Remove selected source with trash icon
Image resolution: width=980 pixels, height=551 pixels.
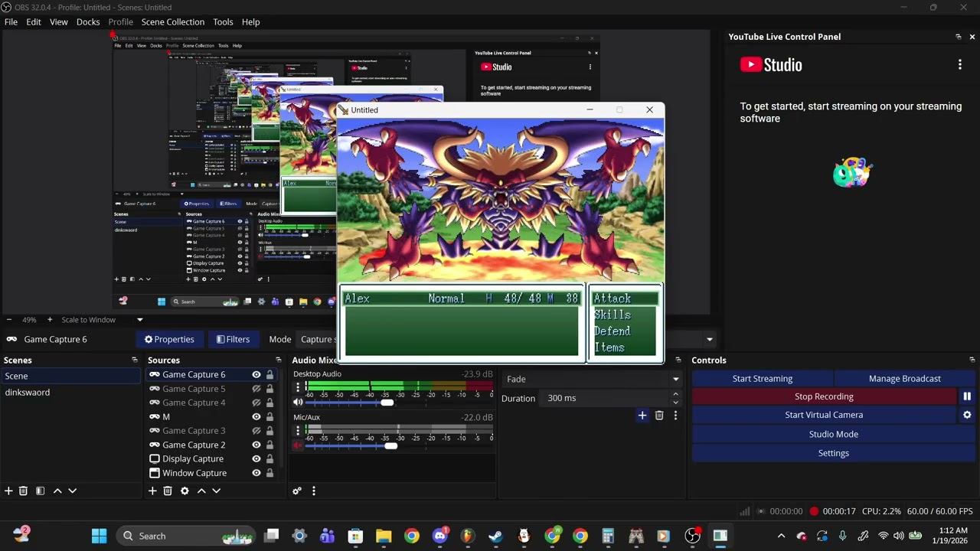168,491
